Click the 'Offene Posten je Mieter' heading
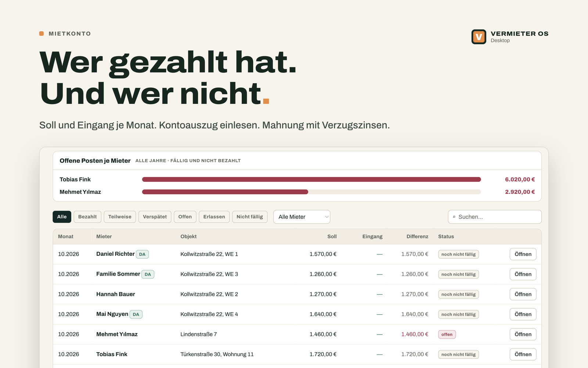The width and height of the screenshot is (588, 368). point(95,161)
